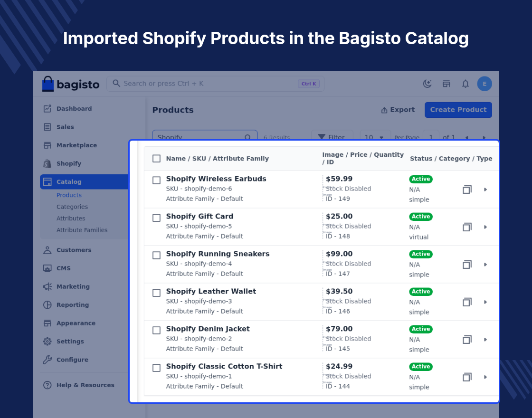Copy the Shopify Gift Card product
This screenshot has height=418, width=532.
(x=467, y=227)
